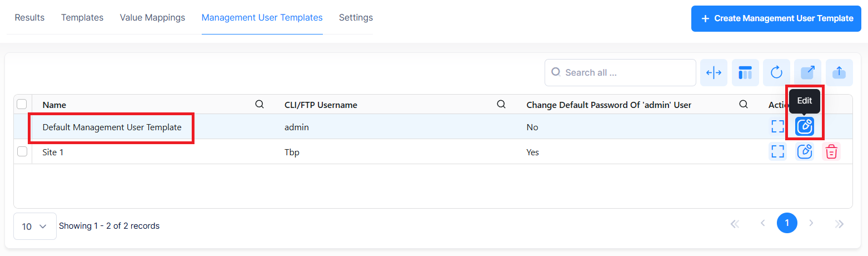
Task: Click Create Management User Template button
Action: click(x=776, y=19)
